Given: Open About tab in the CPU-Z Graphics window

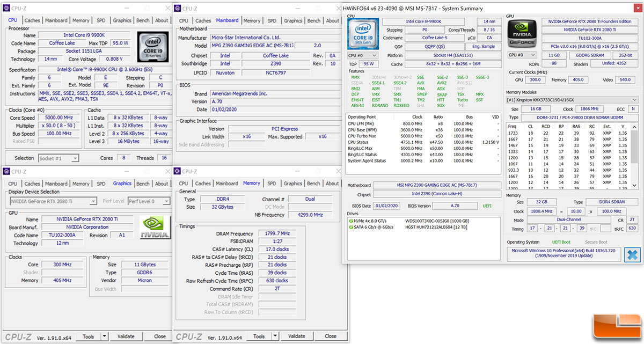Looking at the screenshot, I should 162,184.
